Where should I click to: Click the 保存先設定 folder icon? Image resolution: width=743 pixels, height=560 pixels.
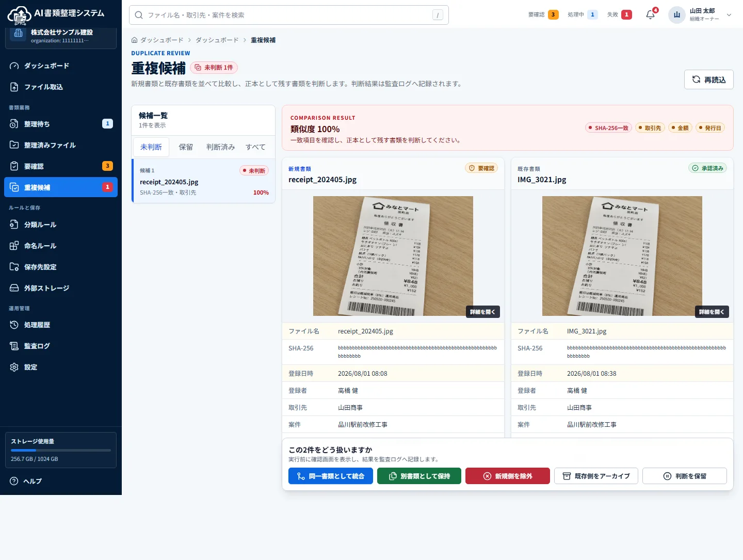click(x=14, y=267)
